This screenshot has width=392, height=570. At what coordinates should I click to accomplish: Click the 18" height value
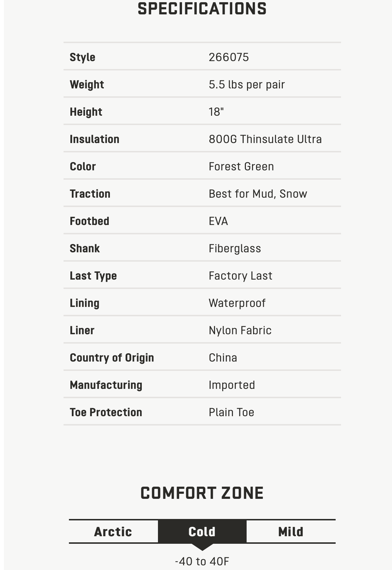pos(216,112)
